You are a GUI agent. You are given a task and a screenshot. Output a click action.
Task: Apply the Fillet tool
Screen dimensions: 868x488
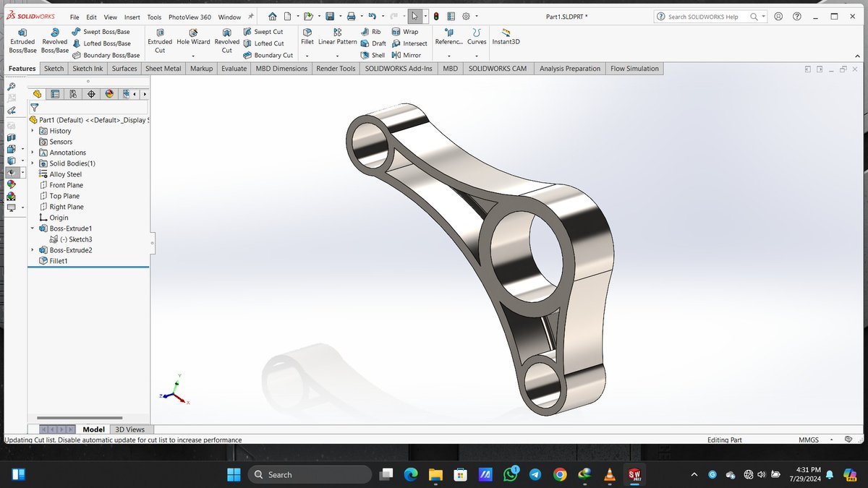[307, 37]
